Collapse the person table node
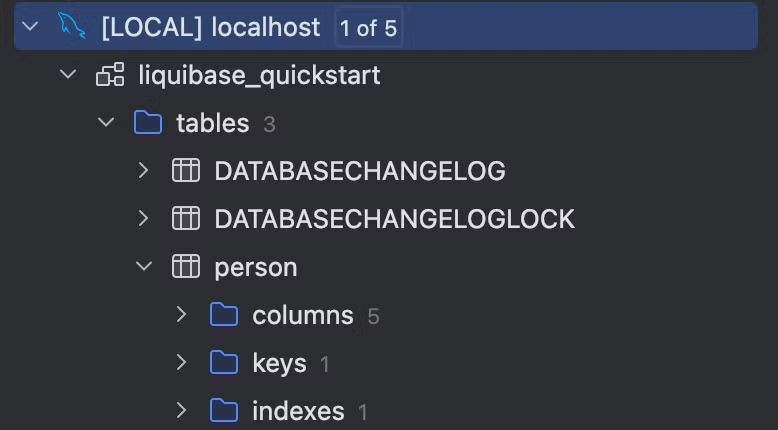Image resolution: width=778 pixels, height=430 pixels. coord(143,267)
